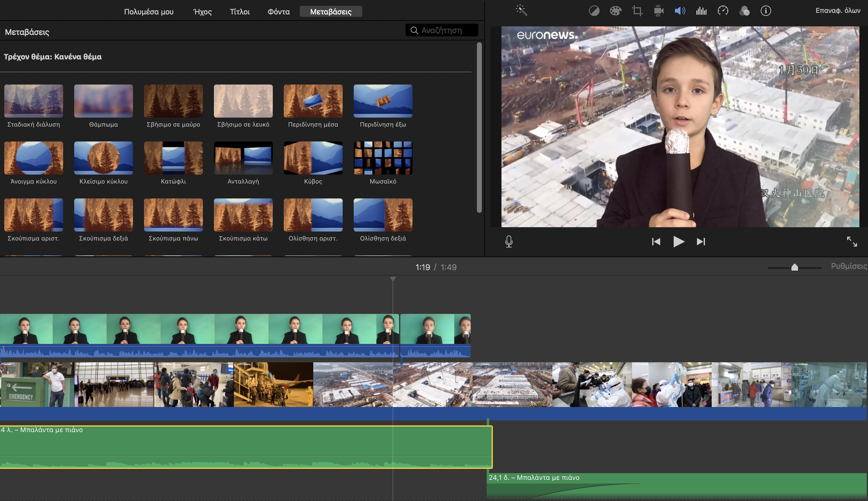868x501 pixels.
Task: Open the Τίτλοι tab
Action: pos(240,12)
